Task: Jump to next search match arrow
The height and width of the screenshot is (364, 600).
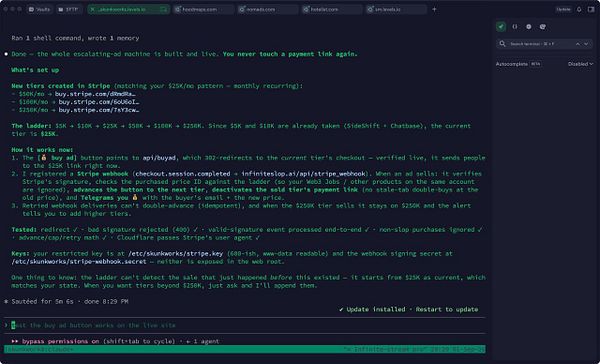Action: click(586, 44)
